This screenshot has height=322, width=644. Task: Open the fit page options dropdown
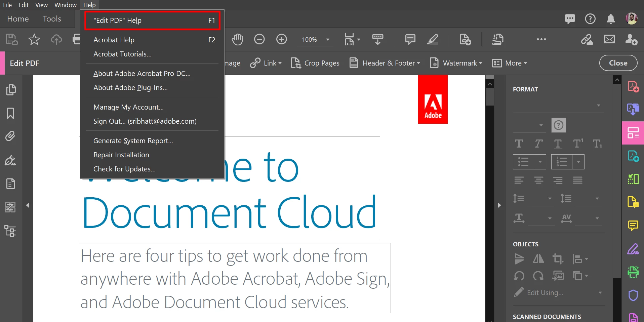pyautogui.click(x=352, y=40)
